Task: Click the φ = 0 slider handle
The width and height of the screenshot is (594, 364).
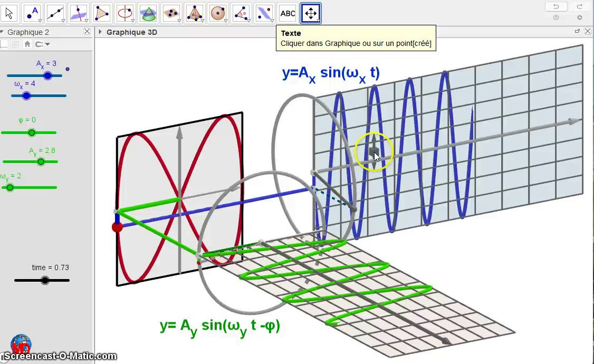Action: pyautogui.click(x=32, y=132)
